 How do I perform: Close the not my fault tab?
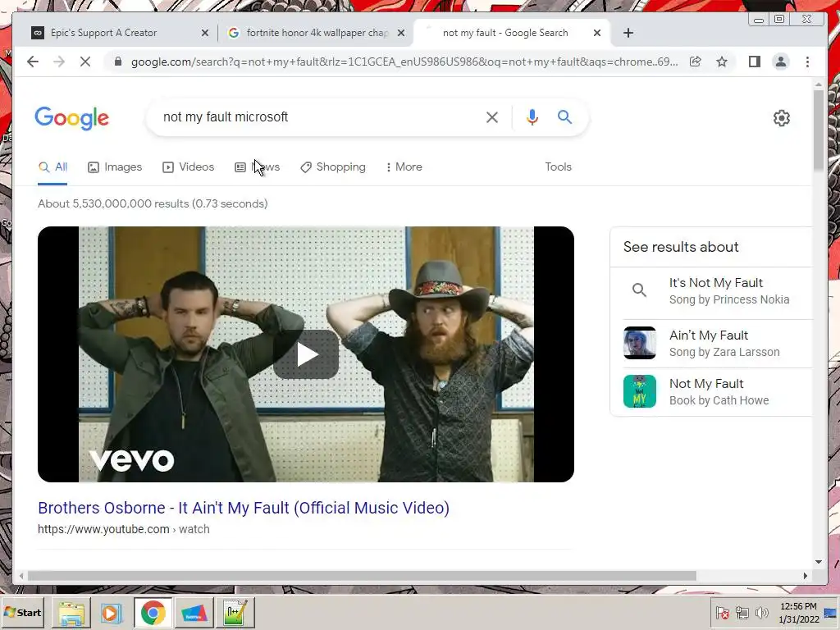pos(597,33)
